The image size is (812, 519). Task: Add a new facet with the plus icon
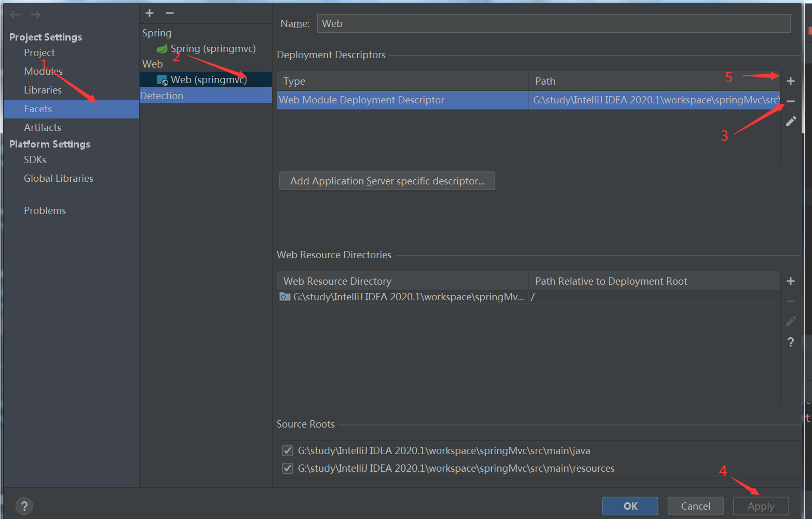click(149, 13)
